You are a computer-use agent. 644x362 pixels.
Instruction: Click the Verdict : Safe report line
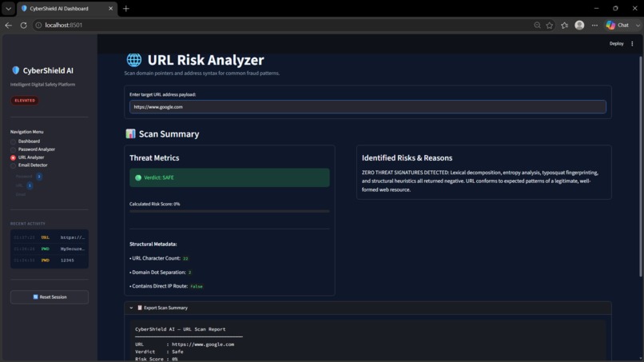(x=159, y=352)
